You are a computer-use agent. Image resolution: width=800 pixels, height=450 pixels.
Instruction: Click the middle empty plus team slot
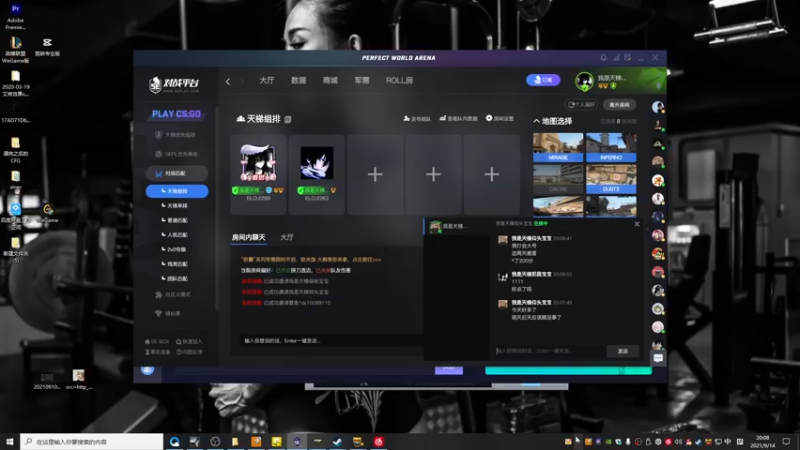pos(433,174)
